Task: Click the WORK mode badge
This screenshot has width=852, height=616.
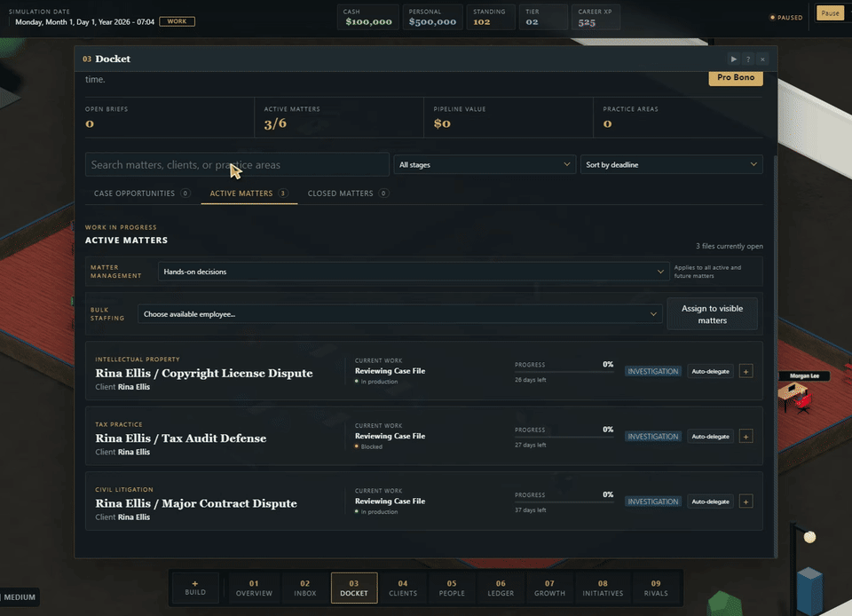Action: 177,21
